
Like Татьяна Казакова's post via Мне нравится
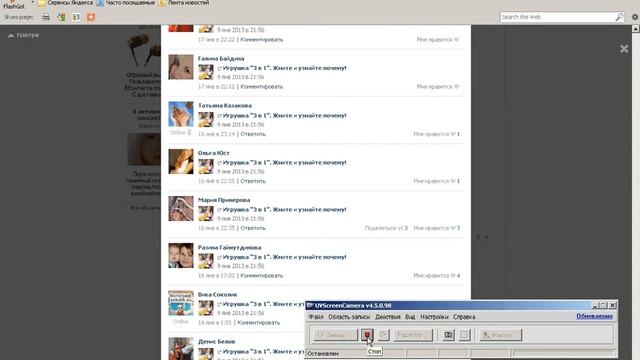pyautogui.click(x=436, y=134)
